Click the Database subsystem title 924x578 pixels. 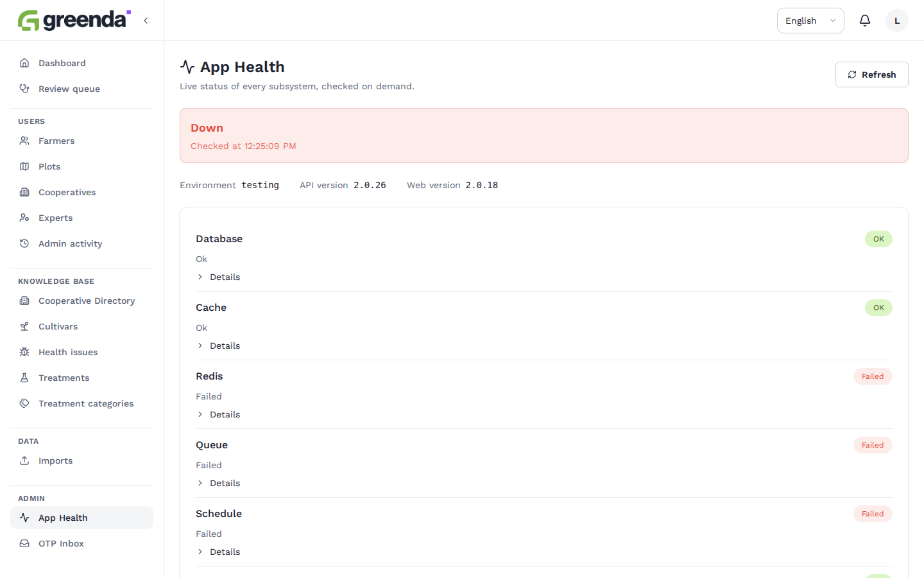tap(219, 239)
